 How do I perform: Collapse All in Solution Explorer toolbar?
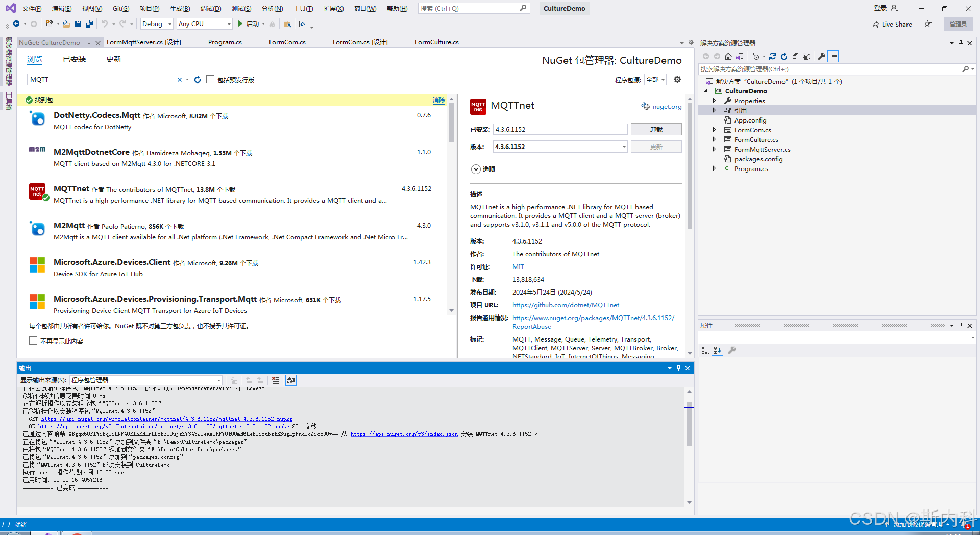tap(795, 56)
